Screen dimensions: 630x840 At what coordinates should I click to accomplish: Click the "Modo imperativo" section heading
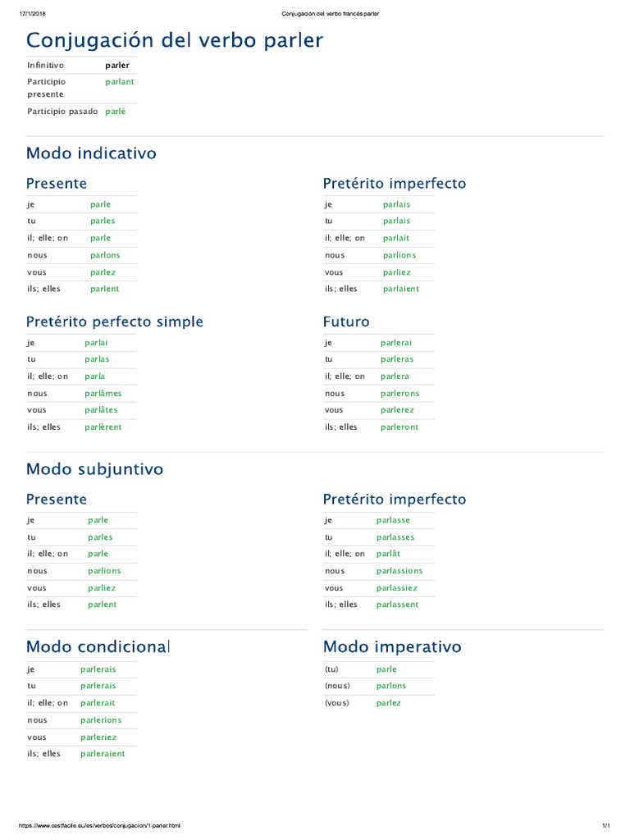(x=392, y=646)
